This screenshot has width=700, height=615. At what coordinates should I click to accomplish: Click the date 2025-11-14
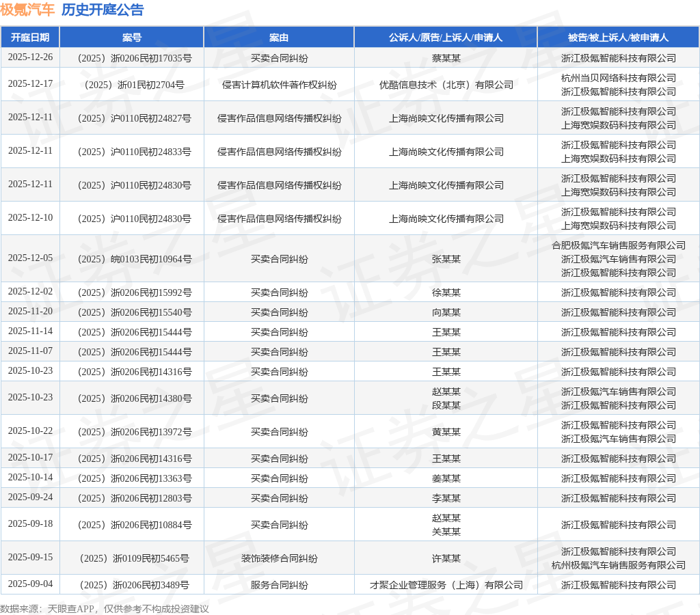[30, 331]
